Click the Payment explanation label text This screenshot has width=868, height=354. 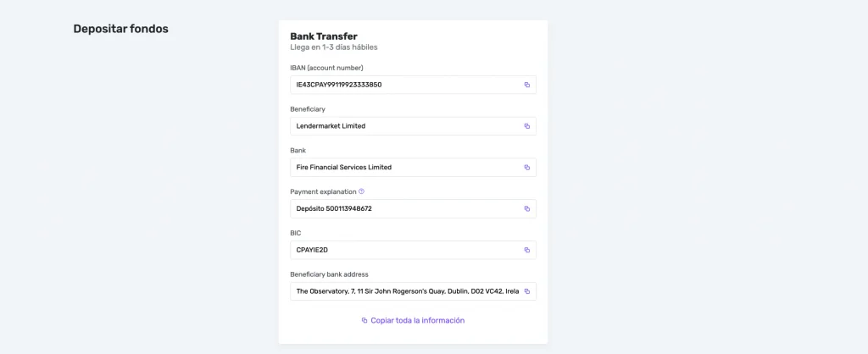pos(323,191)
